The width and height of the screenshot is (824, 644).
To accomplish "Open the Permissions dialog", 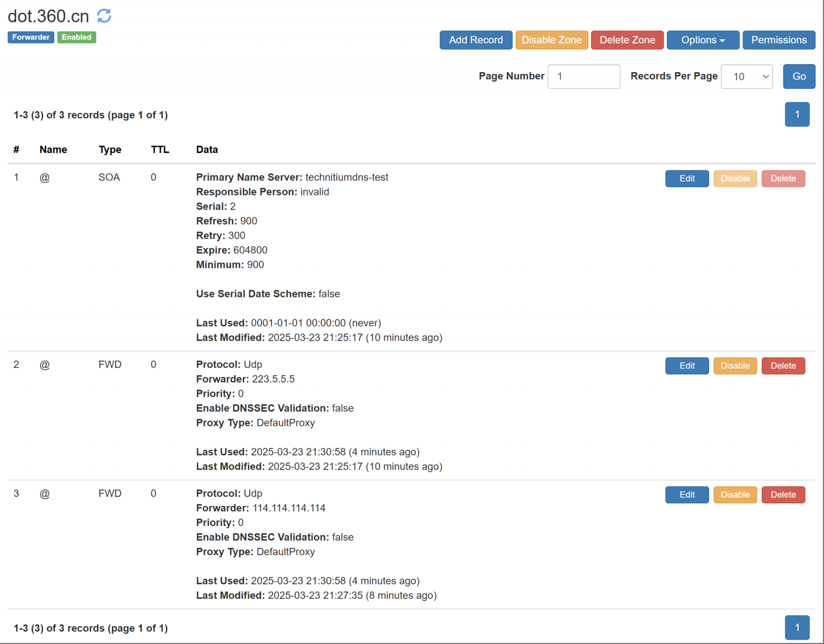I will [779, 40].
